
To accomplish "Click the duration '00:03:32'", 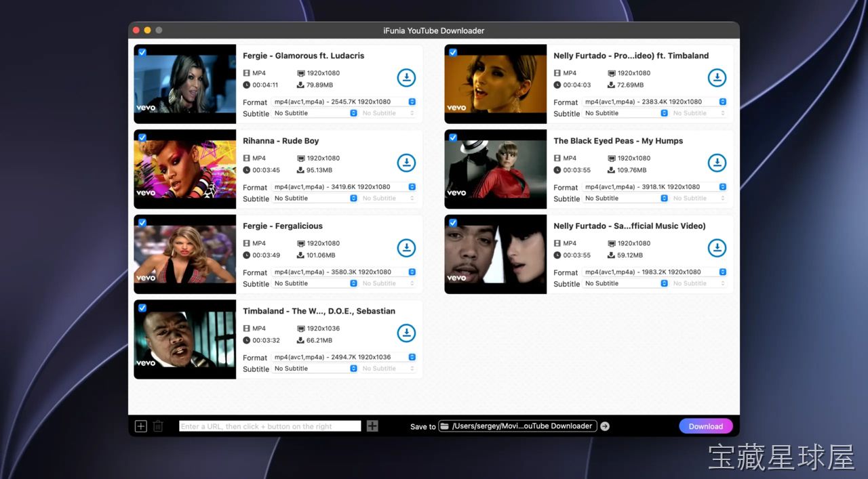I will pyautogui.click(x=266, y=341).
